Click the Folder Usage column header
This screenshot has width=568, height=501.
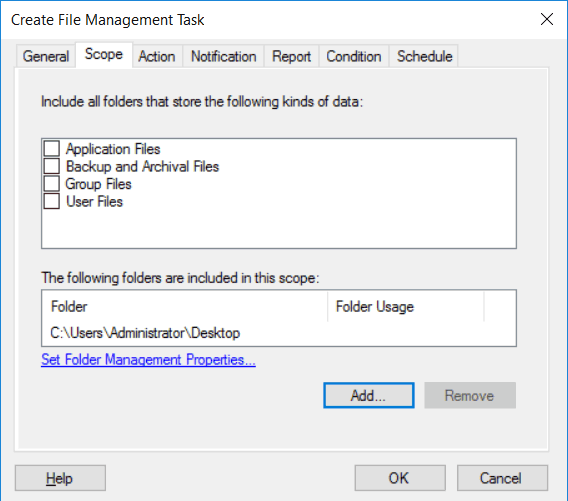pyautogui.click(x=406, y=307)
